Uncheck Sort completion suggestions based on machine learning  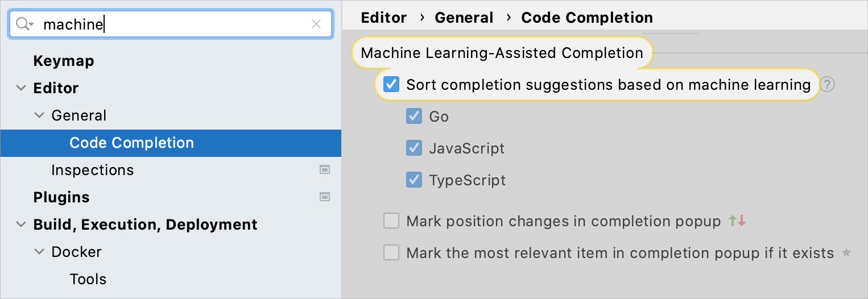[x=391, y=85]
